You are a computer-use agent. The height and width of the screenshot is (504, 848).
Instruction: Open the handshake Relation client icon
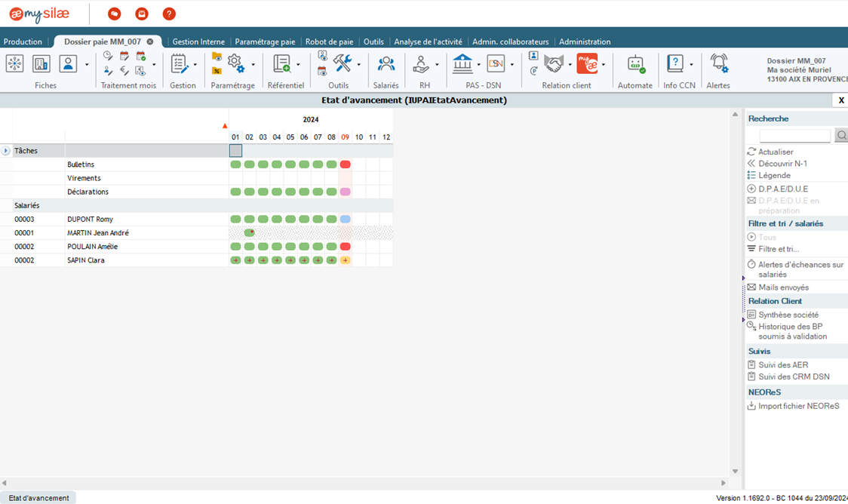[555, 64]
